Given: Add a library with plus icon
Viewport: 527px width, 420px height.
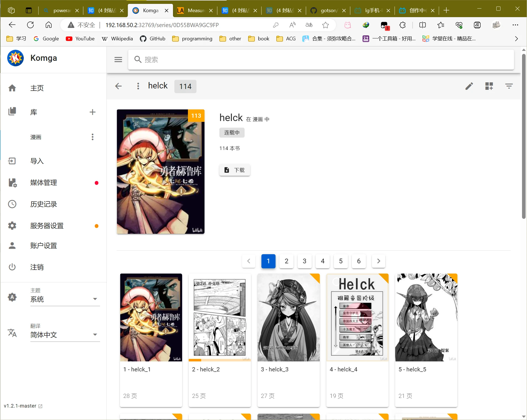Looking at the screenshot, I should point(93,112).
